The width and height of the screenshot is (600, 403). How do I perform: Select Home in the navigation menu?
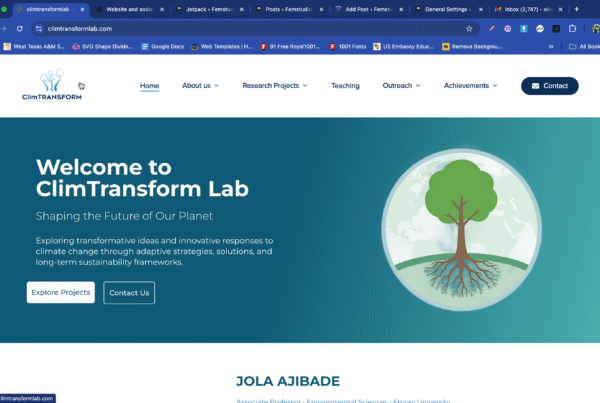[149, 86]
